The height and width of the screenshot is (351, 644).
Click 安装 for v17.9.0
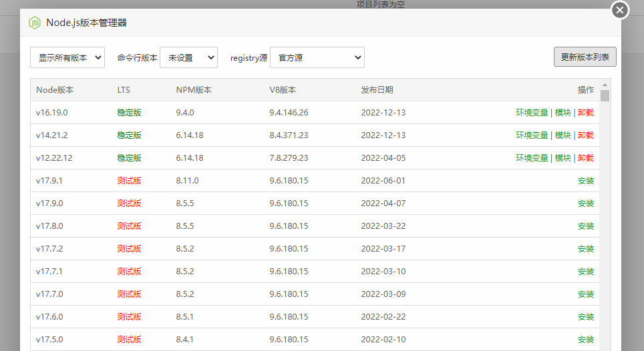coord(586,203)
